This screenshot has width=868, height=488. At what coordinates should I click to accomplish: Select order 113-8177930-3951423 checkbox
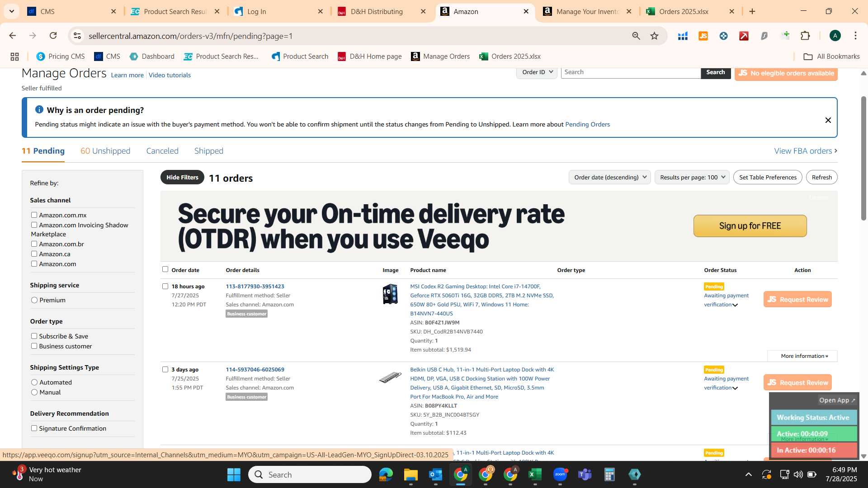[x=165, y=286]
